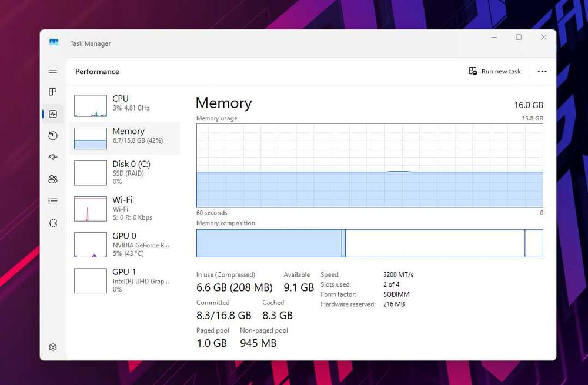Select the Wi-Fi performance item
The width and height of the screenshot is (588, 385).
125,208
